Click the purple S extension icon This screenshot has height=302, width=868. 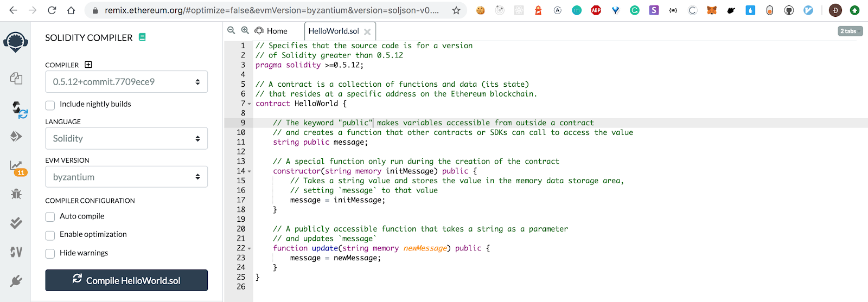(x=654, y=10)
